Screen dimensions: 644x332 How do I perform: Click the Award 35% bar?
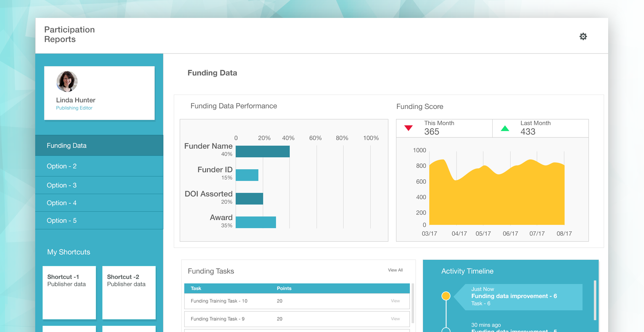256,222
